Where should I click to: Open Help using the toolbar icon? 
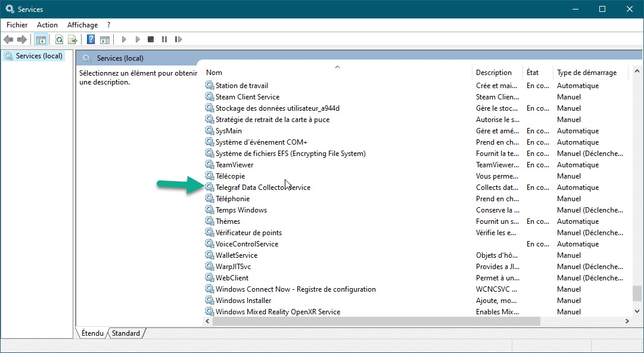[x=90, y=39]
